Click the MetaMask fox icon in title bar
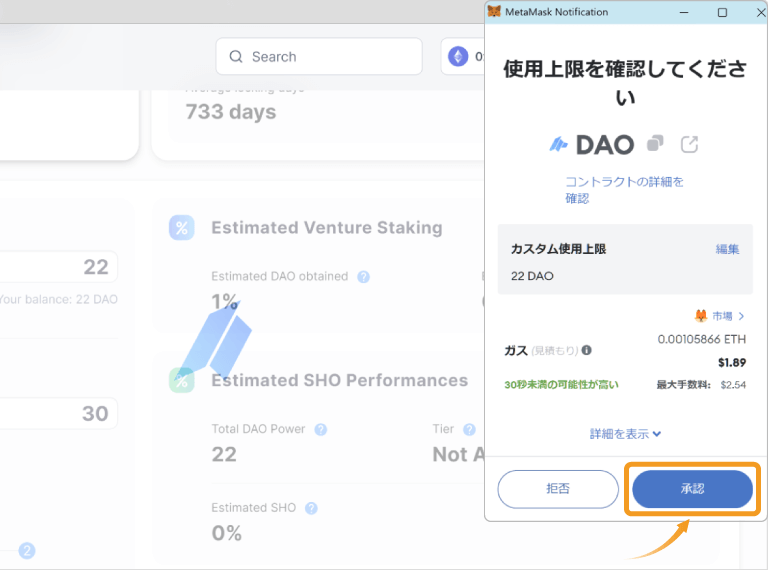This screenshot has height=570, width=768. click(494, 11)
